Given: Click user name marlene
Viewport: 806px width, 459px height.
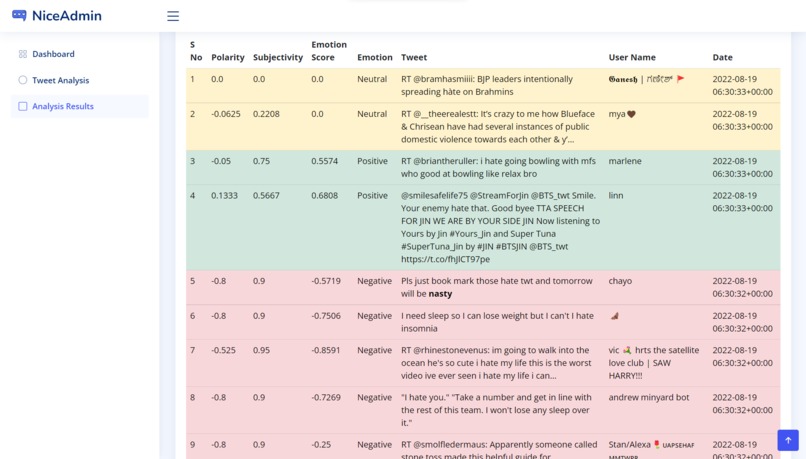Looking at the screenshot, I should point(625,161).
